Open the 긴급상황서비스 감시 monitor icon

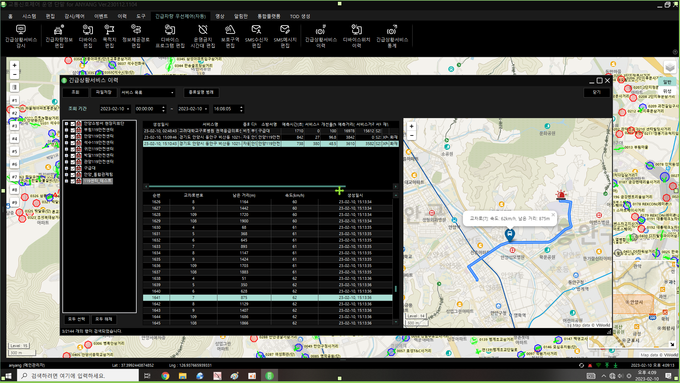click(21, 36)
